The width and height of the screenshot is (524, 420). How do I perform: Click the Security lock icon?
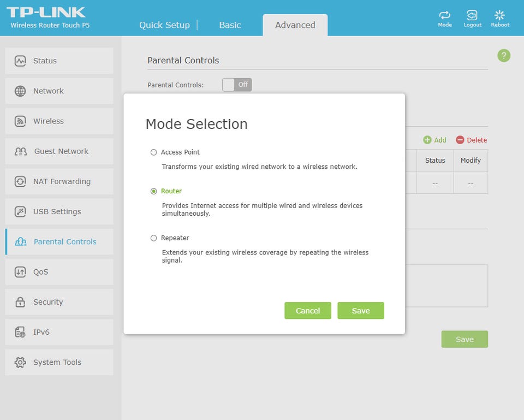pos(20,302)
